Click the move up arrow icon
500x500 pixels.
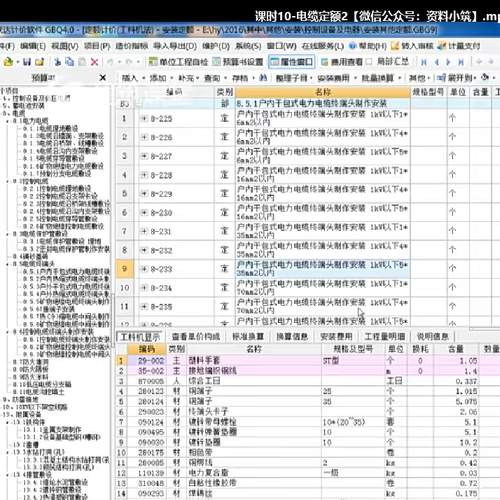[x=479, y=62]
